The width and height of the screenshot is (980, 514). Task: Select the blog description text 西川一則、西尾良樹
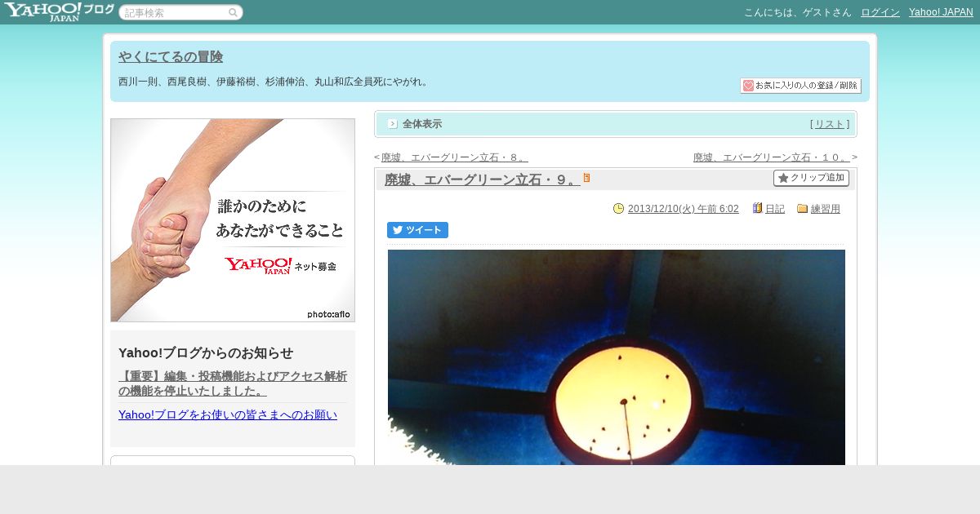(x=274, y=82)
